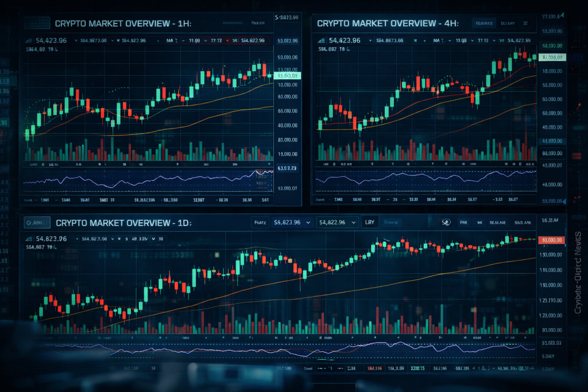Select the Fiatz menu item in 1D header
This screenshot has width=588, height=392.
click(260, 222)
